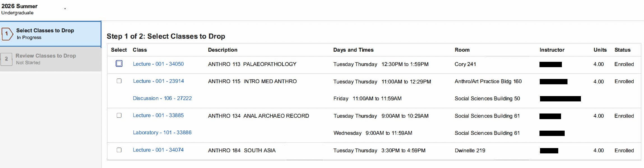Click the Laboratory 101 - 33886 link
The image size is (644, 168).
pos(162,133)
